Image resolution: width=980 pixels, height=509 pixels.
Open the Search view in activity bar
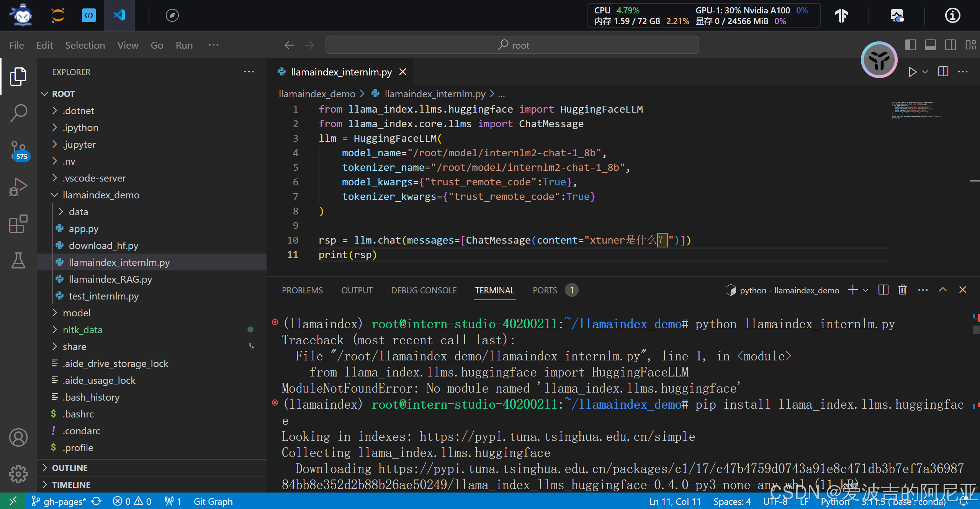pos(18,113)
